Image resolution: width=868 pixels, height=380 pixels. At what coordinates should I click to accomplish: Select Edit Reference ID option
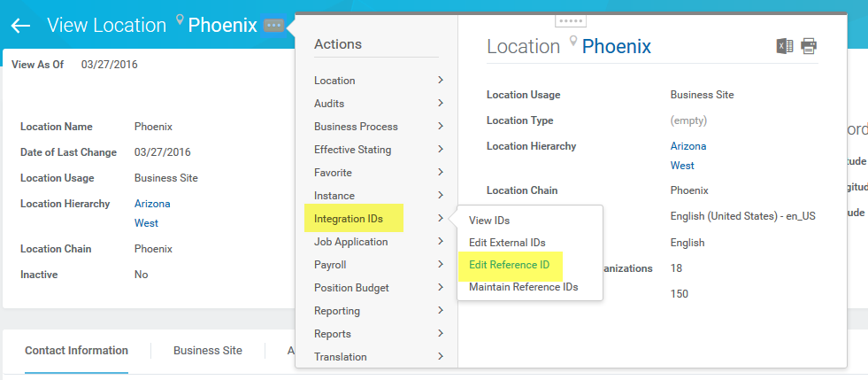[510, 265]
